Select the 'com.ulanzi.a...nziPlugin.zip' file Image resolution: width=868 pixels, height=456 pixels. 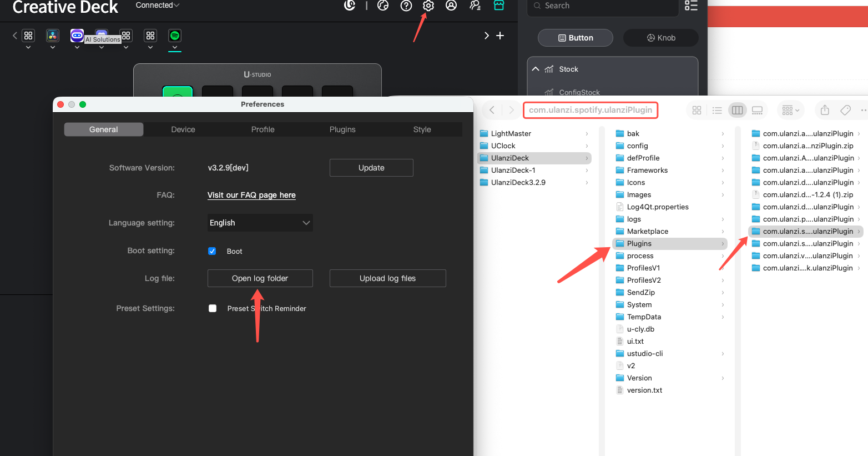[806, 146]
